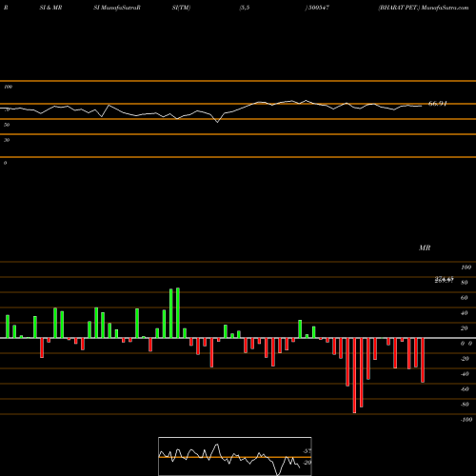Click the 509547 code in header
Viewport: 476px width, 476px height.
(x=319, y=8)
